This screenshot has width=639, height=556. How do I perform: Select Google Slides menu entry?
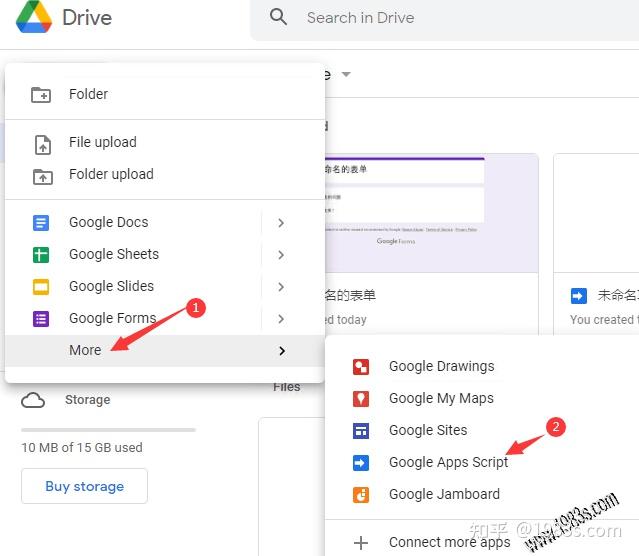[165, 286]
